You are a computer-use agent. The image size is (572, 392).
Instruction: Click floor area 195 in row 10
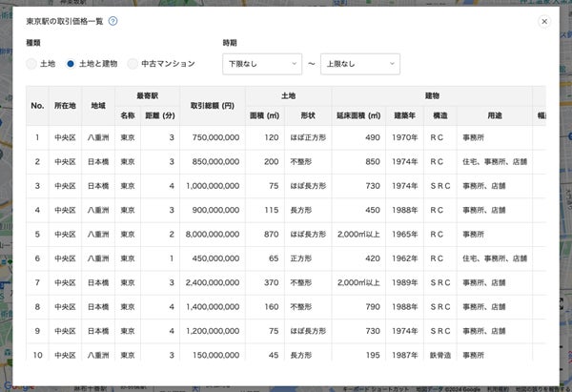click(373, 355)
